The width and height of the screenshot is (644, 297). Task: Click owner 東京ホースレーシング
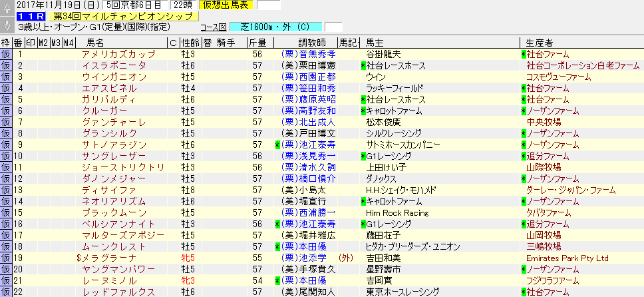point(402,292)
